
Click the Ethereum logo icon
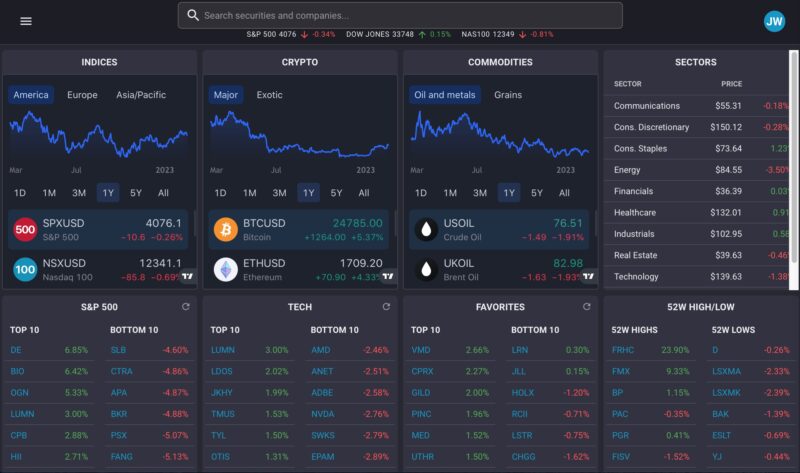coord(226,269)
